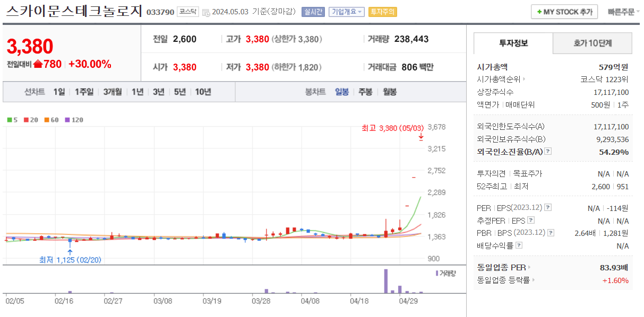Click the MY STOCK 추가 button
Image resolution: width=644 pixels, height=317 pixels.
click(564, 12)
